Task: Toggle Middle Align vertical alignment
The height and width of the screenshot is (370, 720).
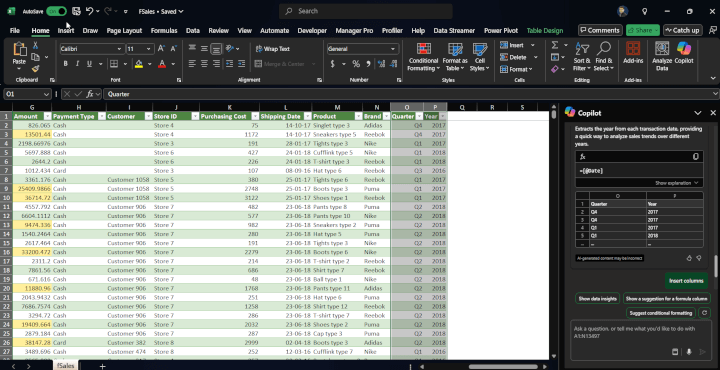Action: click(204, 48)
